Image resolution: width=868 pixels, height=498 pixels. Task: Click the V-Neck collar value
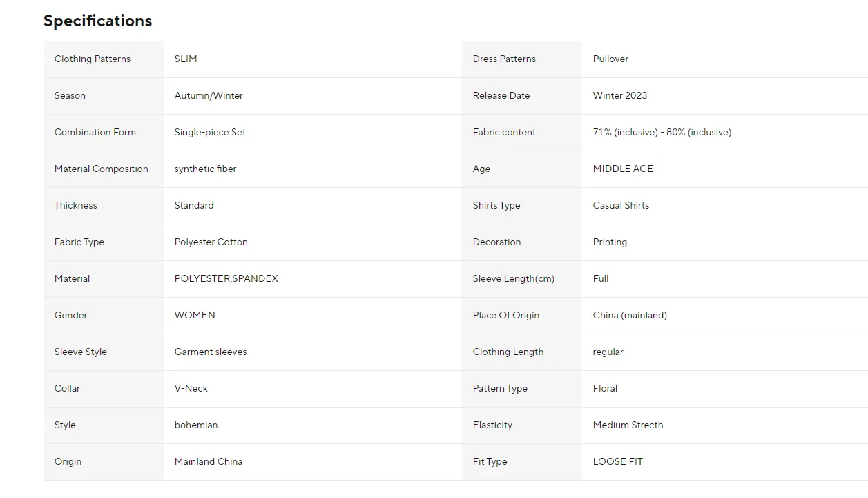point(191,389)
